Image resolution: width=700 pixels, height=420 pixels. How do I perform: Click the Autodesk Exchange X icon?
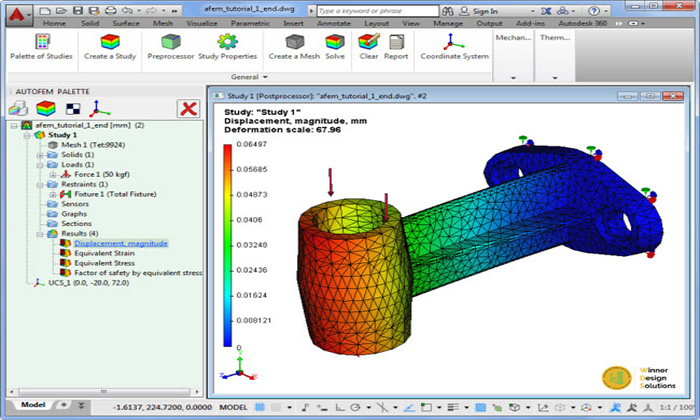click(x=546, y=11)
